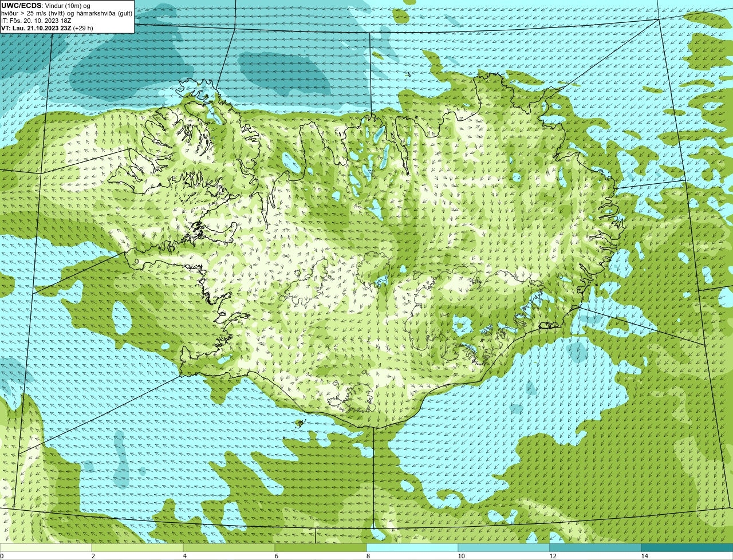This screenshot has height=560, width=733.
Task: Choose the 12–14 m/s teal legend swatch
Action: click(x=596, y=548)
